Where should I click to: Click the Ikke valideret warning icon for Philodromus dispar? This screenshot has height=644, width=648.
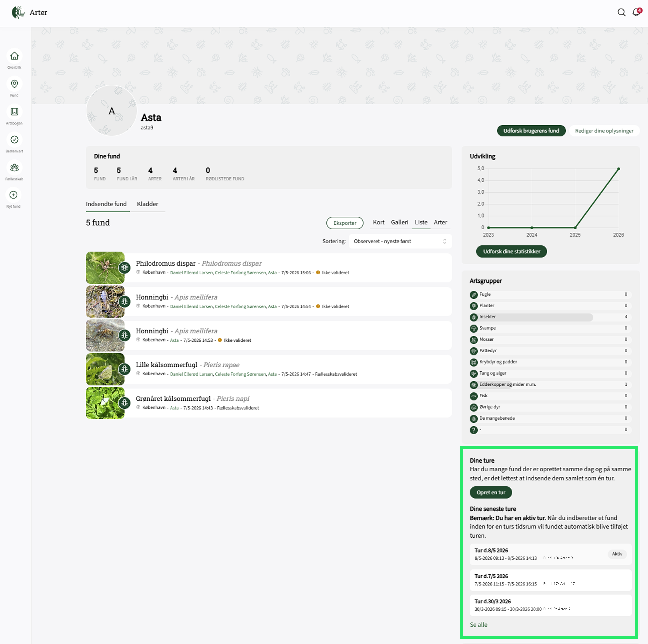318,273
